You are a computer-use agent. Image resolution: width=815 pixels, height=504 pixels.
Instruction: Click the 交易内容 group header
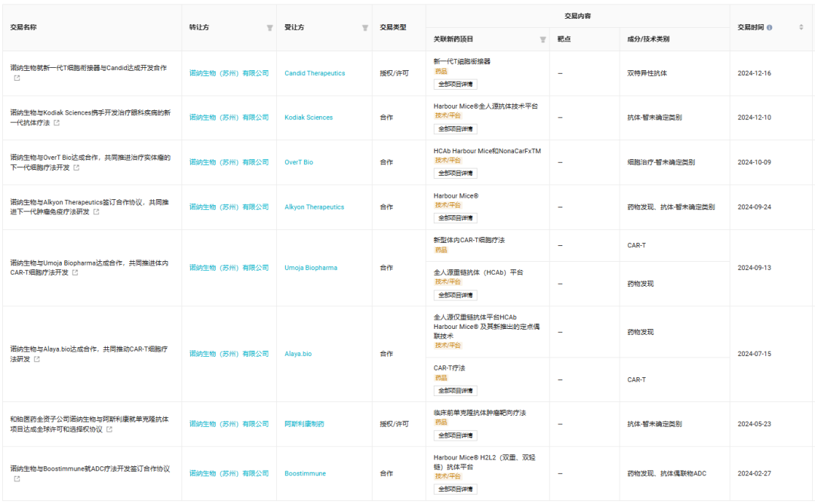click(577, 16)
